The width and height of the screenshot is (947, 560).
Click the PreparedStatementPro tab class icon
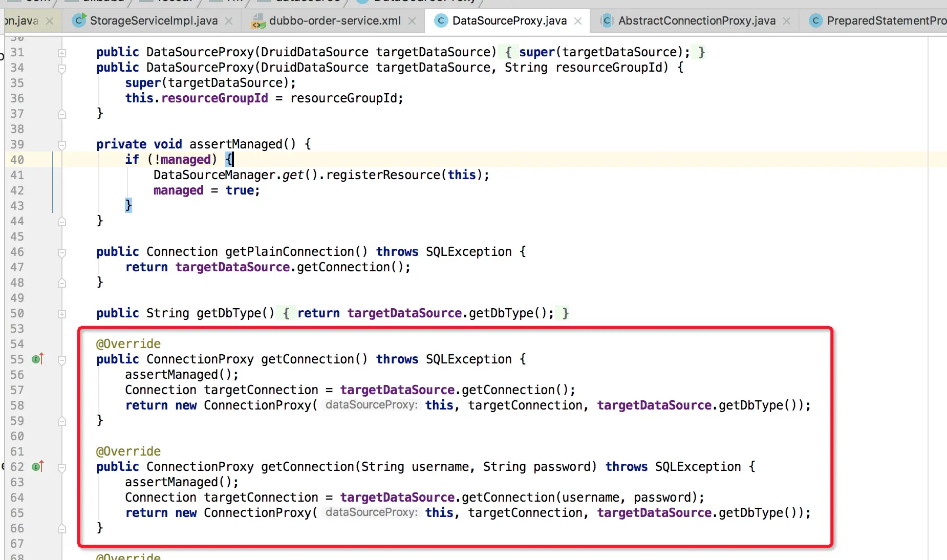click(815, 20)
